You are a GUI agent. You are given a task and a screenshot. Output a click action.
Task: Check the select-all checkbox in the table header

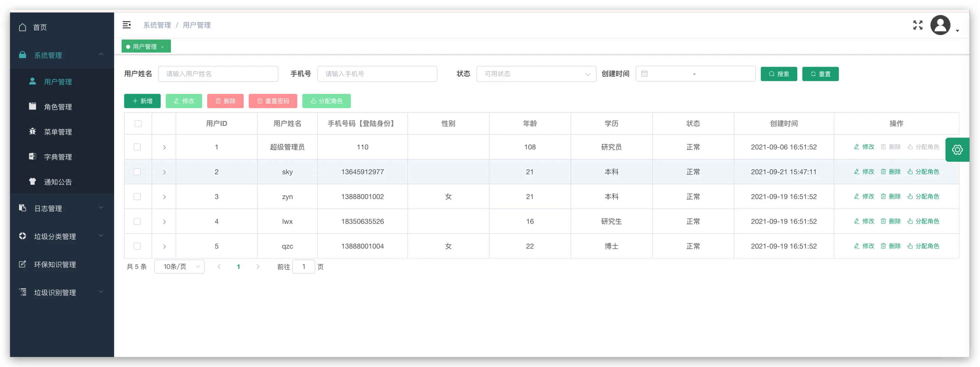point(138,124)
